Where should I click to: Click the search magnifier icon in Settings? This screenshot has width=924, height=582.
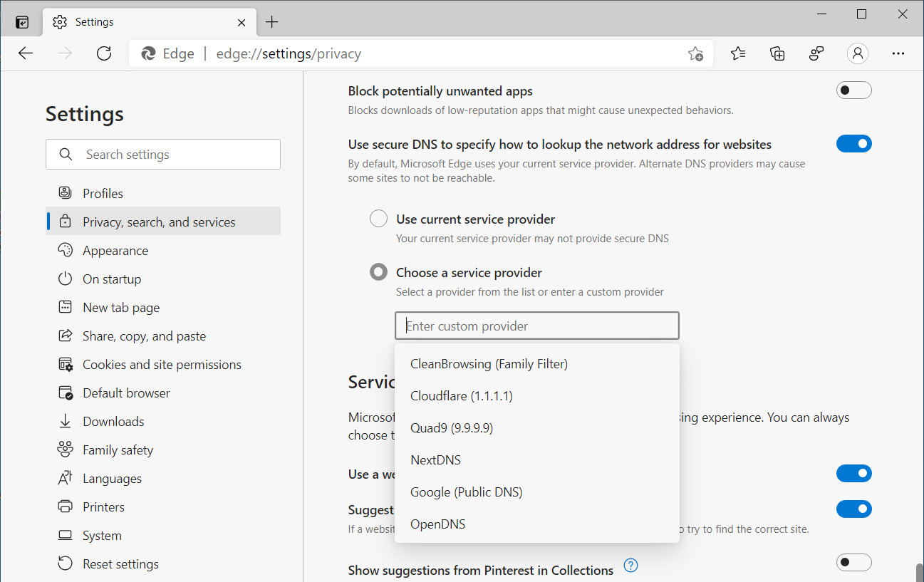click(x=66, y=155)
